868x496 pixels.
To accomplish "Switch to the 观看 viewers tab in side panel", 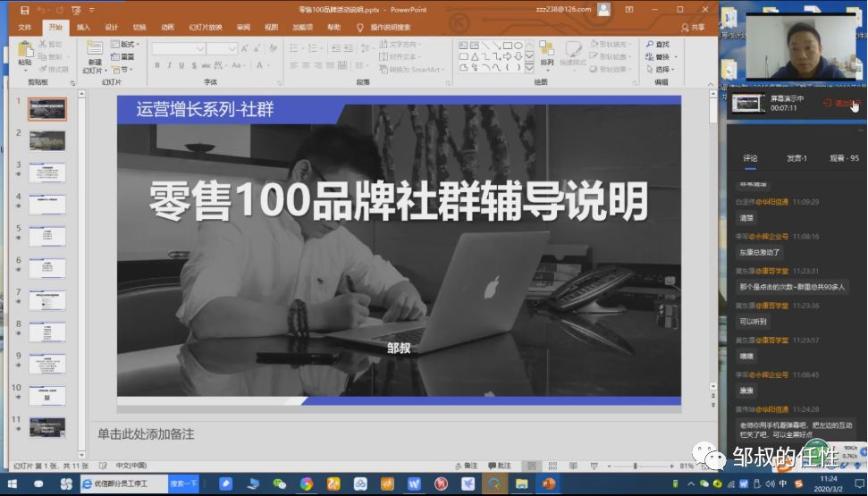I will (844, 158).
